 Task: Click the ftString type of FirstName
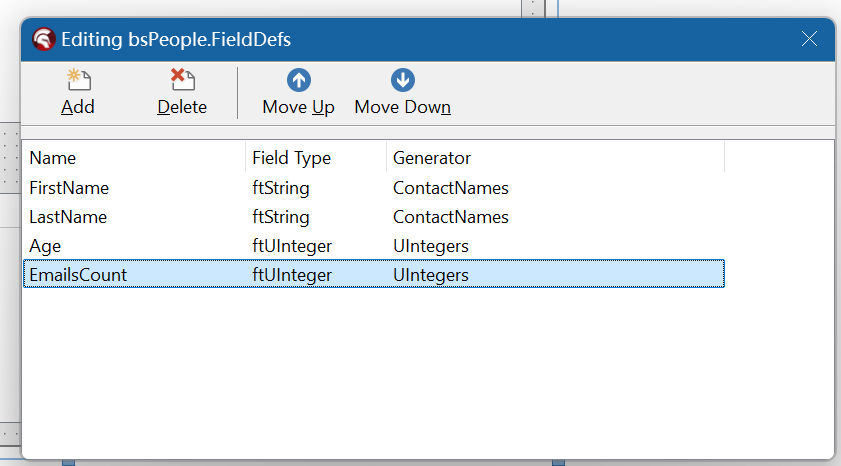click(x=281, y=188)
